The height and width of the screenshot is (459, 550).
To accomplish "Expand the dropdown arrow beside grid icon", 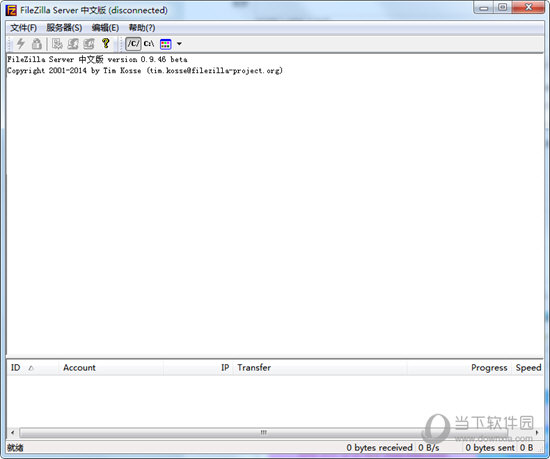I will click(x=179, y=44).
